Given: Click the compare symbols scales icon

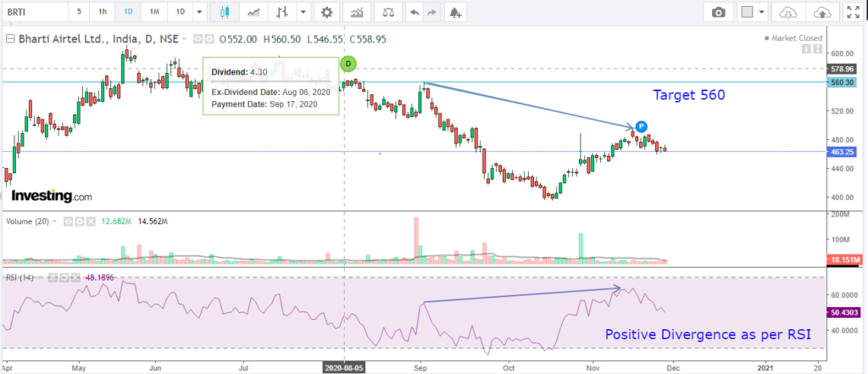Looking at the screenshot, I should (388, 13).
